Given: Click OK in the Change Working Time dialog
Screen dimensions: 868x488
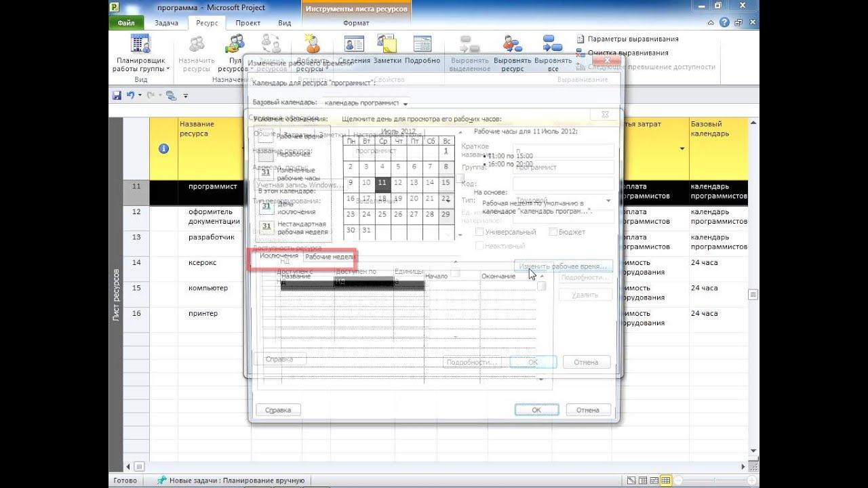Looking at the screenshot, I should pyautogui.click(x=536, y=410).
